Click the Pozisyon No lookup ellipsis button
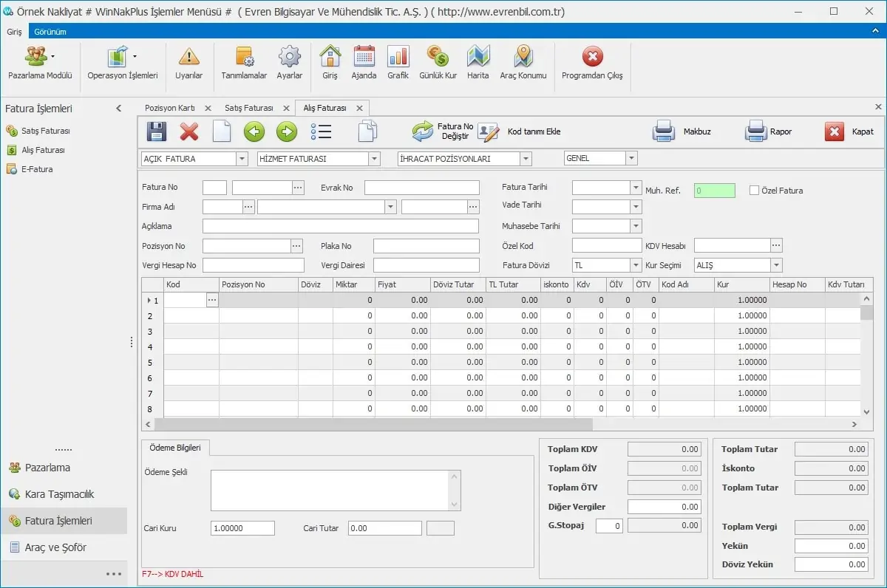 point(297,246)
